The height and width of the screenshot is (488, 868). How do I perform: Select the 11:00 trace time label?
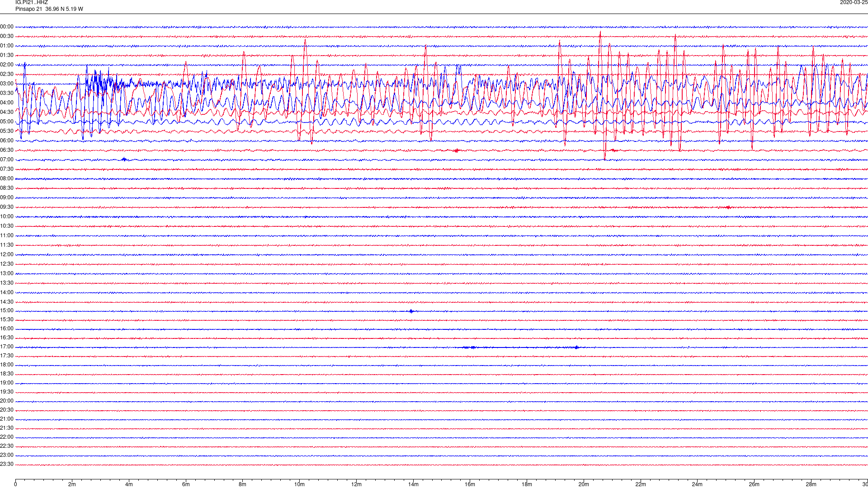point(7,236)
